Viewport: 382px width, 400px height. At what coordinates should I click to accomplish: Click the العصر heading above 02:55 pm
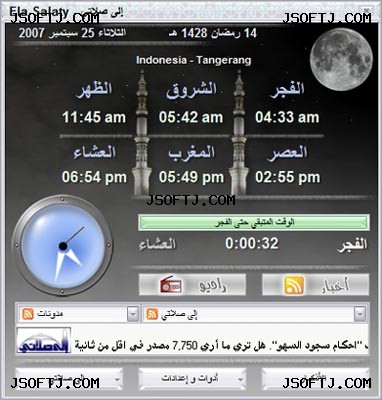[287, 153]
